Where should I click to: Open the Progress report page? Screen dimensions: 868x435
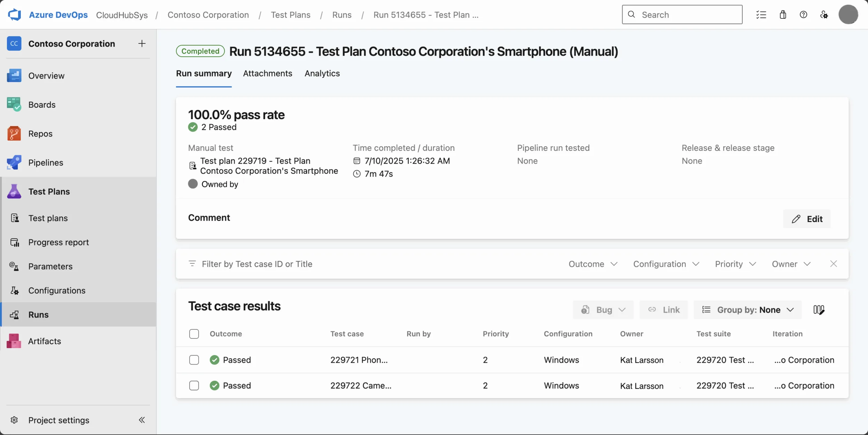(58, 242)
